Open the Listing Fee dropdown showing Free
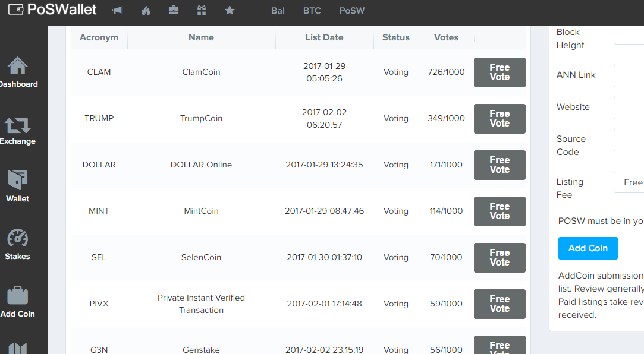This screenshot has width=644, height=354. pyautogui.click(x=629, y=182)
